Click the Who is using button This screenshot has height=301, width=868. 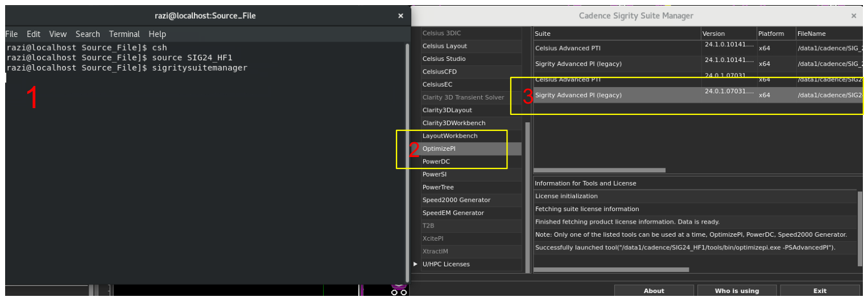point(737,291)
